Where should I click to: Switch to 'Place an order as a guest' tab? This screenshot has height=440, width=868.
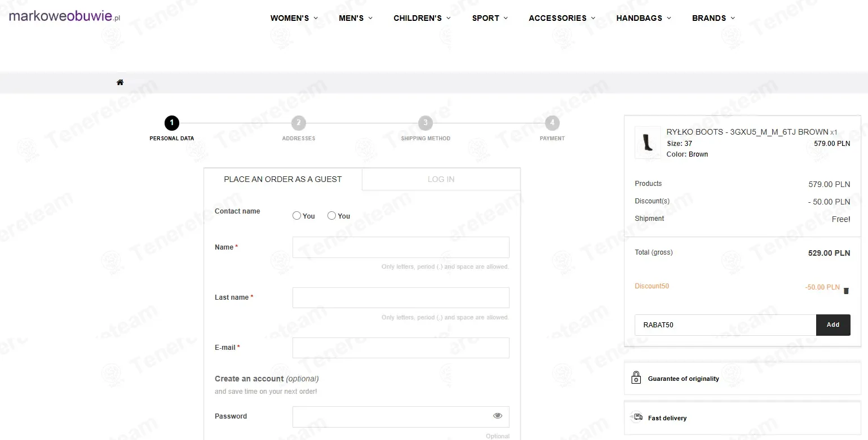[283, 179]
